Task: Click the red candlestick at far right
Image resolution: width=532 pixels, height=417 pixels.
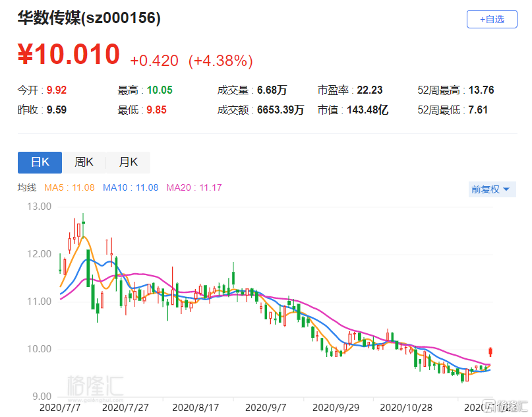Action: (490, 352)
